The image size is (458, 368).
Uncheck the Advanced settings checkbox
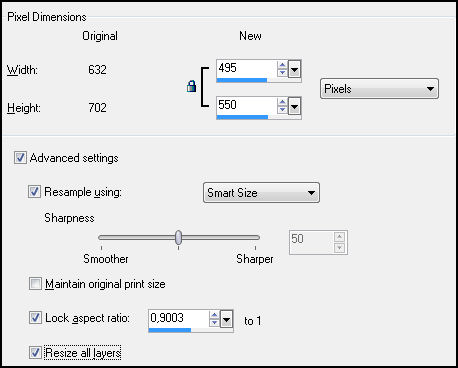coord(20,158)
